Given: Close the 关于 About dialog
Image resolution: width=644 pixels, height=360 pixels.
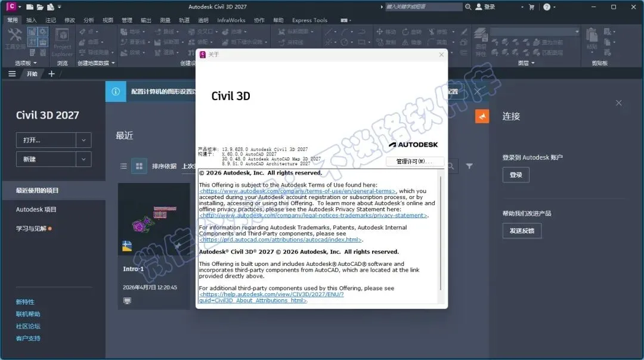Looking at the screenshot, I should [x=441, y=55].
